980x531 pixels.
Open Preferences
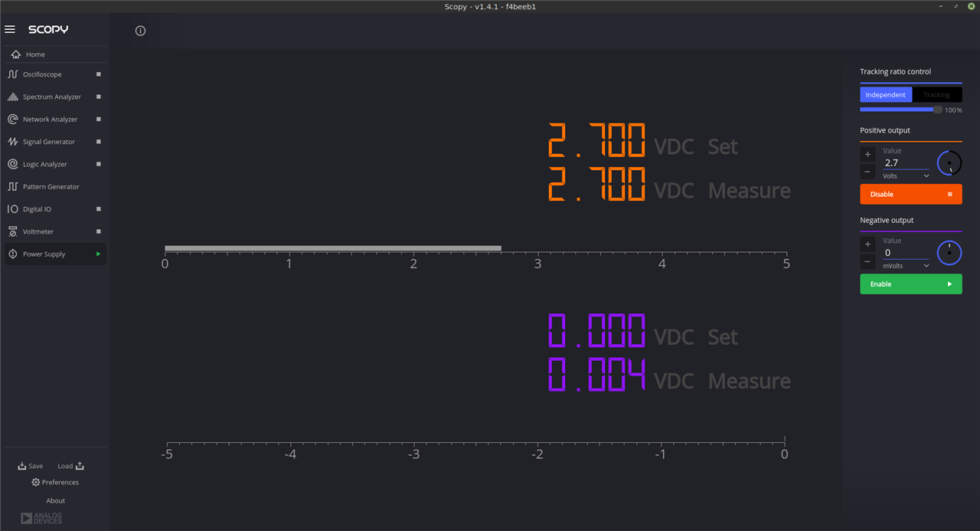pyautogui.click(x=55, y=482)
